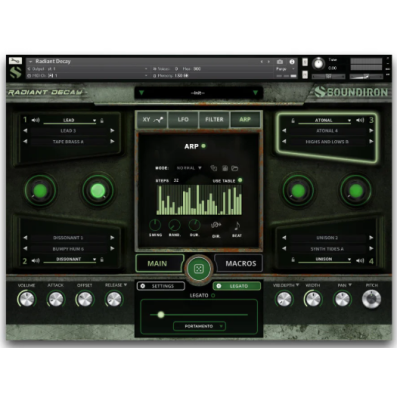
Task: Expand the PAN options arrow
Action: point(350,285)
